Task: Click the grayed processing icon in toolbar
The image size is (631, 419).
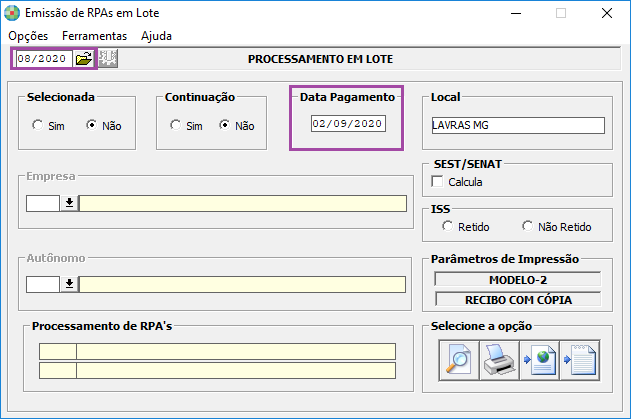Action: click(x=108, y=59)
